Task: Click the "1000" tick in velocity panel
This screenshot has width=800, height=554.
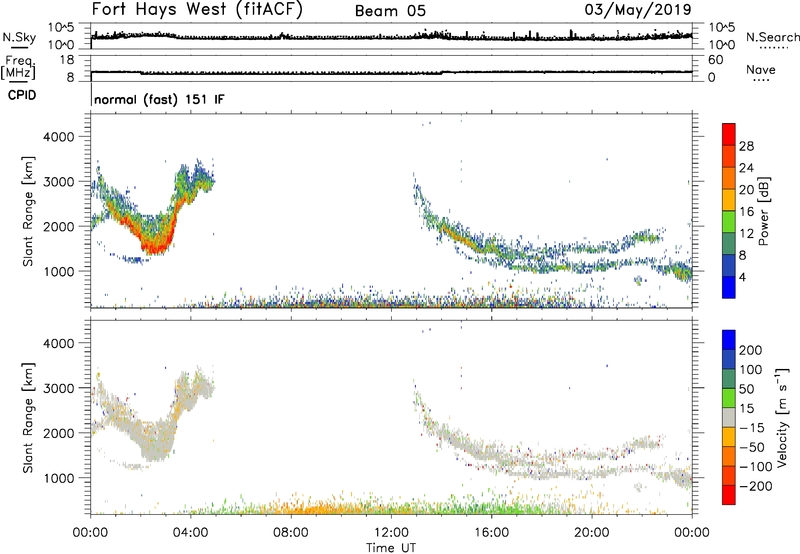Action: (58, 478)
